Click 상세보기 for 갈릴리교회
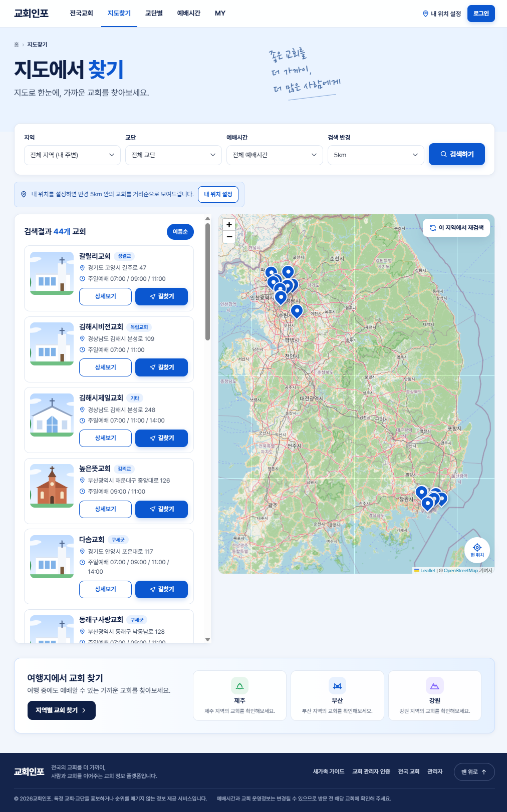 tap(105, 296)
